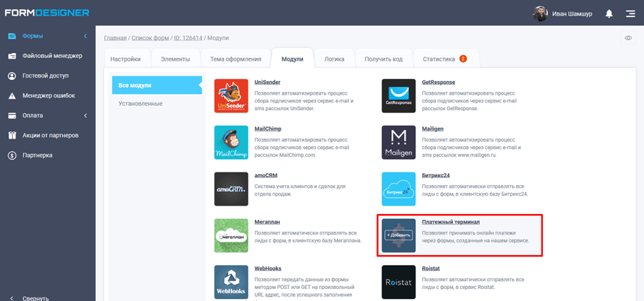Open the Платежный терминал link
644x301 pixels.
pos(451,222)
